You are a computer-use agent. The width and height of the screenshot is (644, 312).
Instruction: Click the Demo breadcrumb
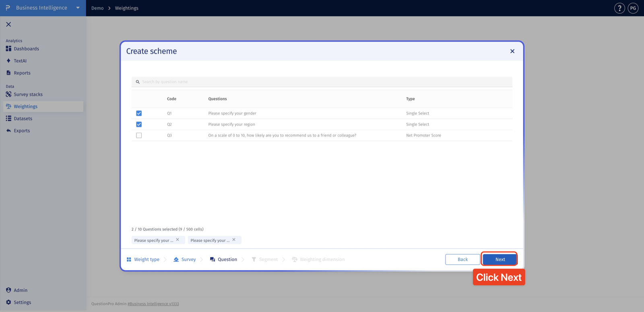pyautogui.click(x=97, y=8)
